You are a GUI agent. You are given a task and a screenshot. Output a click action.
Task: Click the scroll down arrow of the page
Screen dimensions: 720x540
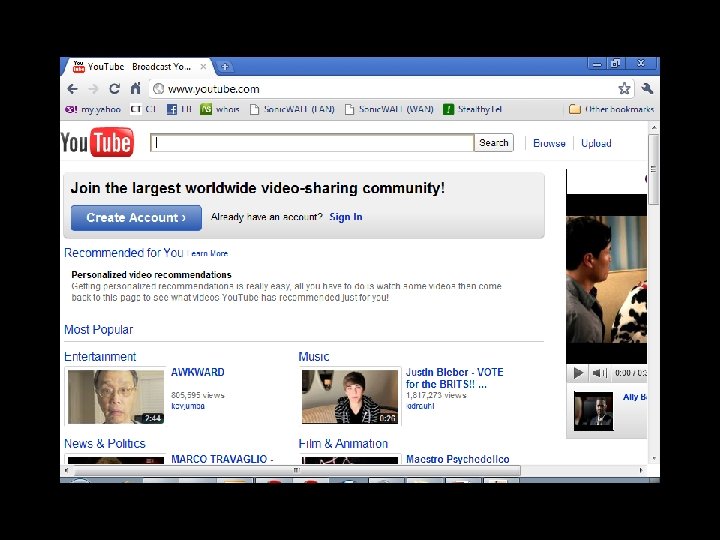tap(654, 459)
